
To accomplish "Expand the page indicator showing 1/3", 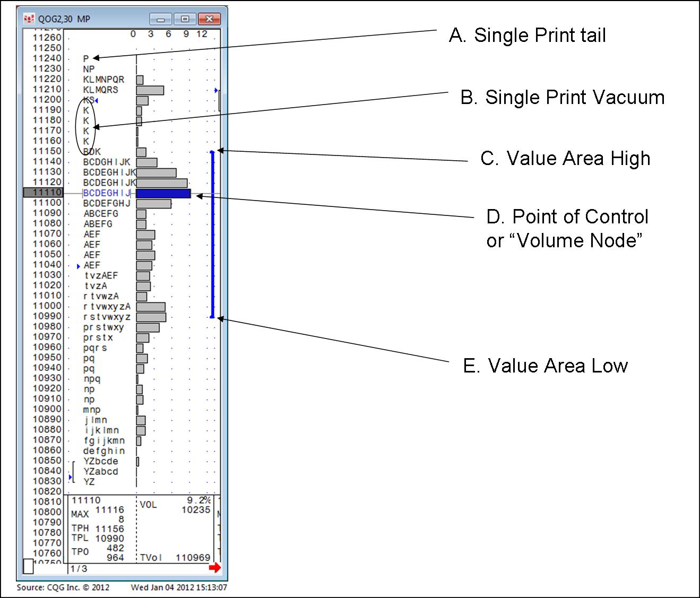I will (77, 567).
